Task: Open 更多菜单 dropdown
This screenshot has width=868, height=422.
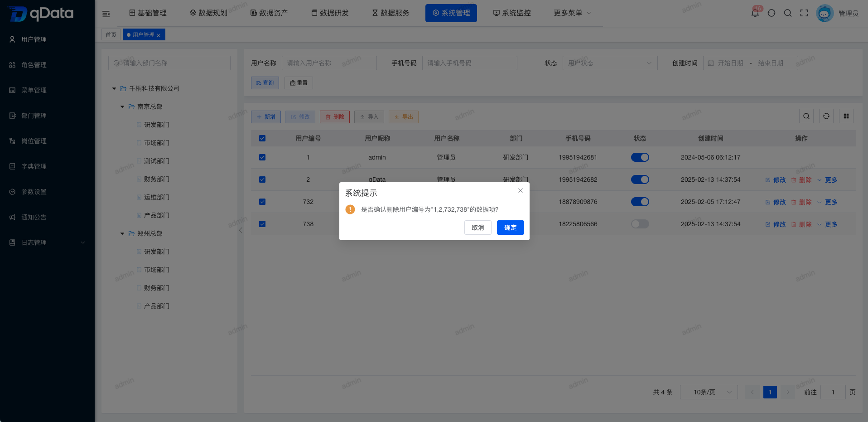Action: (572, 13)
